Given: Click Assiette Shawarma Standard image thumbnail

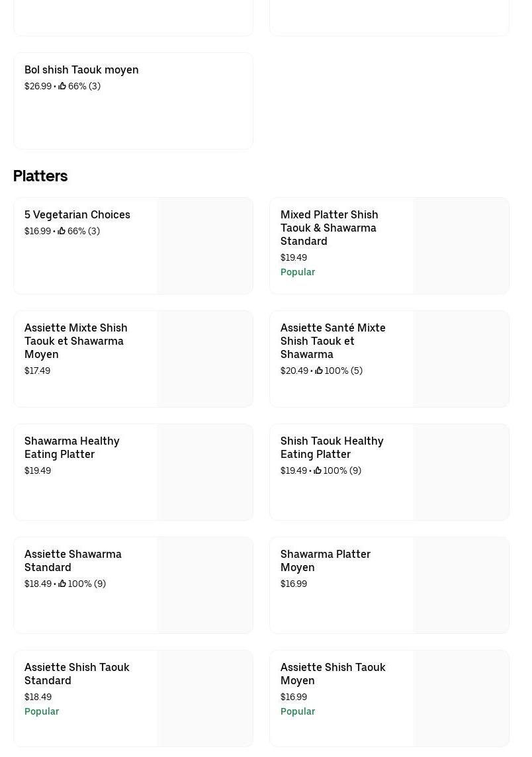Looking at the screenshot, I should 205,586.
